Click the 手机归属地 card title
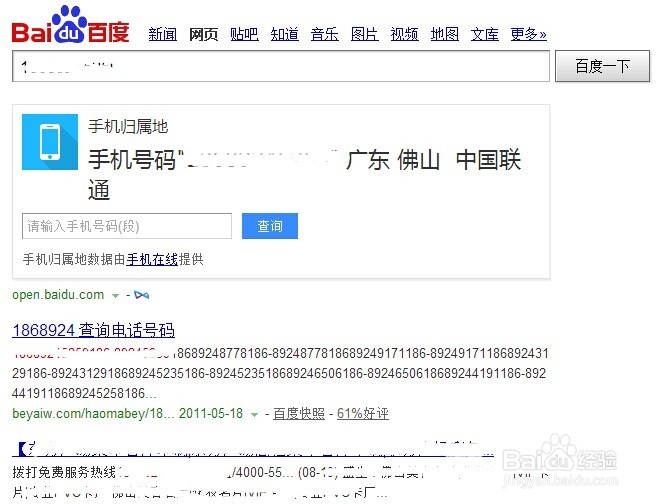This screenshot has width=656, height=504. [x=128, y=126]
